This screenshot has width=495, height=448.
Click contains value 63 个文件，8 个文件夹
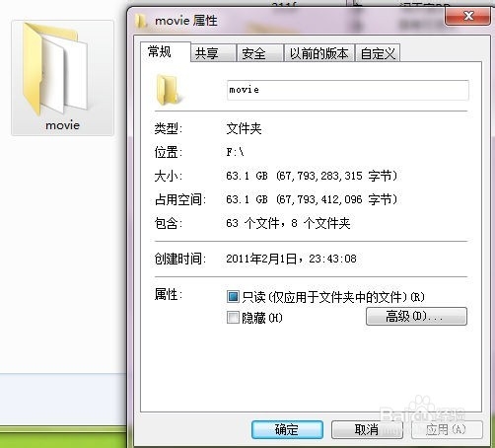tap(288, 223)
